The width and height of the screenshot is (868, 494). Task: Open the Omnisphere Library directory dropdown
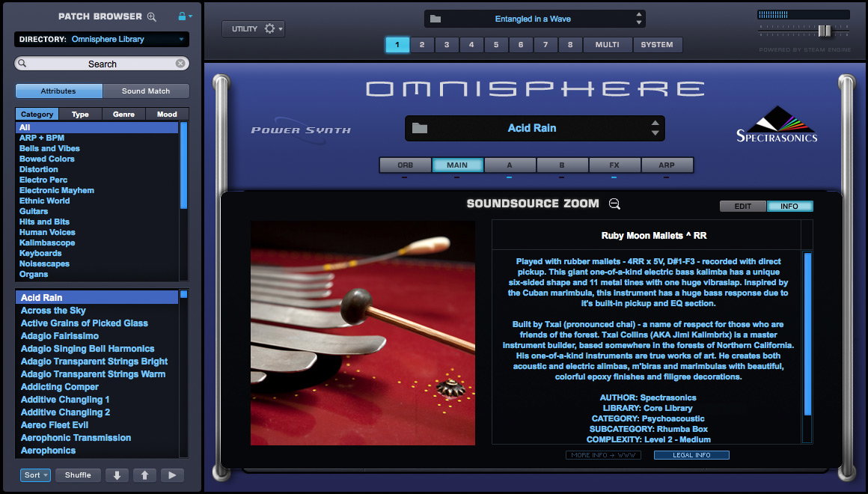point(102,40)
